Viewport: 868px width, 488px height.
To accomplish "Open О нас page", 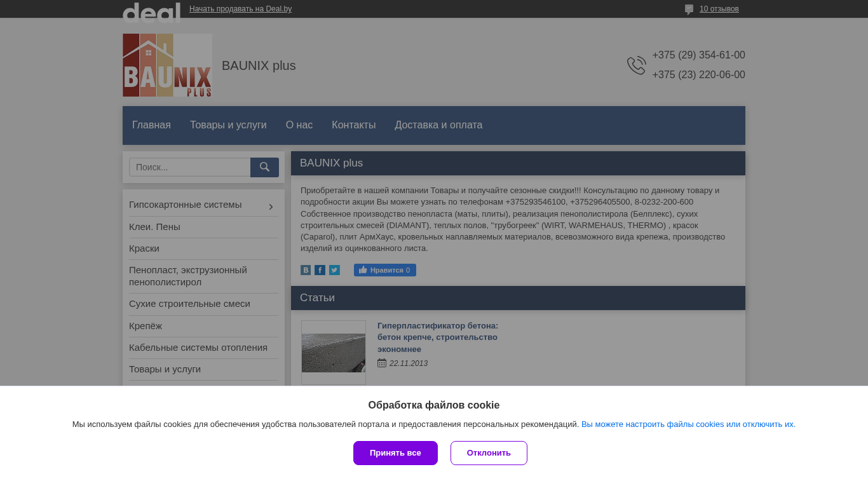I will pos(299,125).
